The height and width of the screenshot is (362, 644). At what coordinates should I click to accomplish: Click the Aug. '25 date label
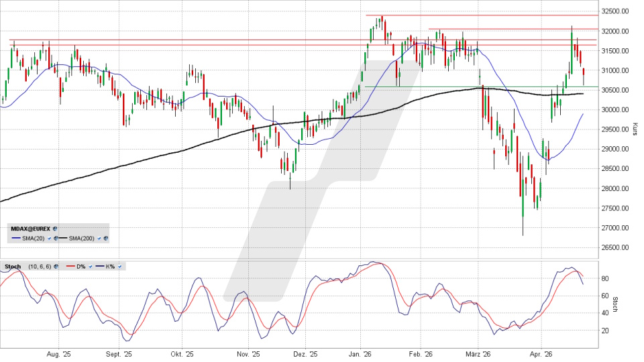point(59,354)
